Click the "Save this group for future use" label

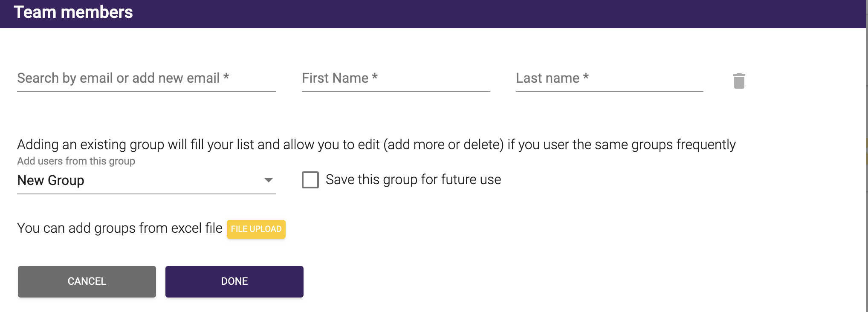tap(413, 180)
